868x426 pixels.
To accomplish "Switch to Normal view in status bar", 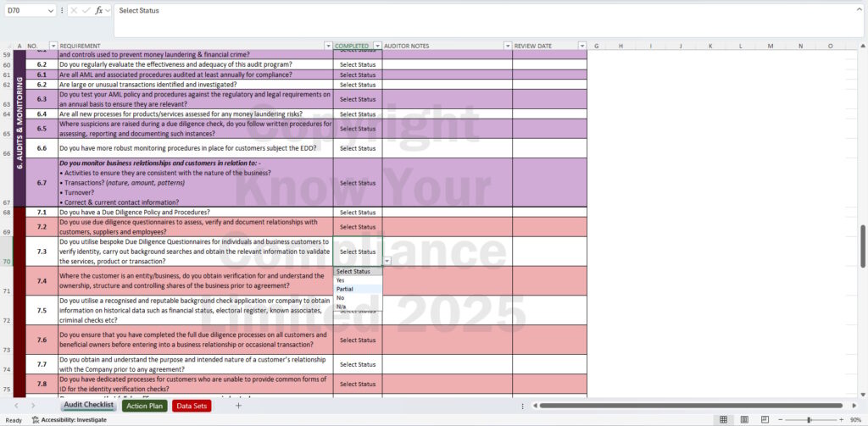I will pos(723,419).
